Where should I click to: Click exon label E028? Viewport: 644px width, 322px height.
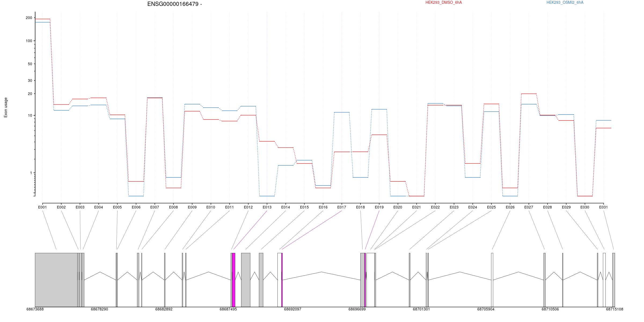click(x=547, y=207)
